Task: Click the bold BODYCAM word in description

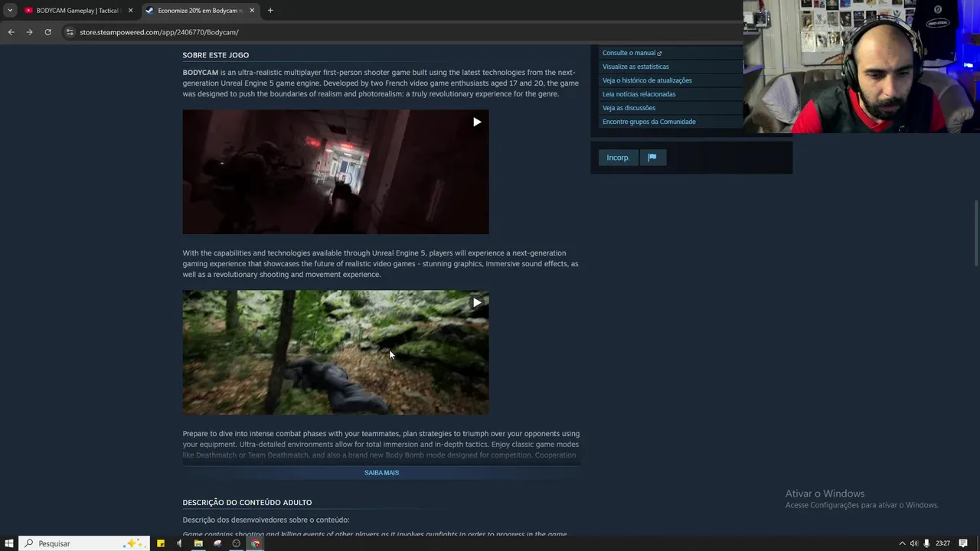Action: coord(201,73)
